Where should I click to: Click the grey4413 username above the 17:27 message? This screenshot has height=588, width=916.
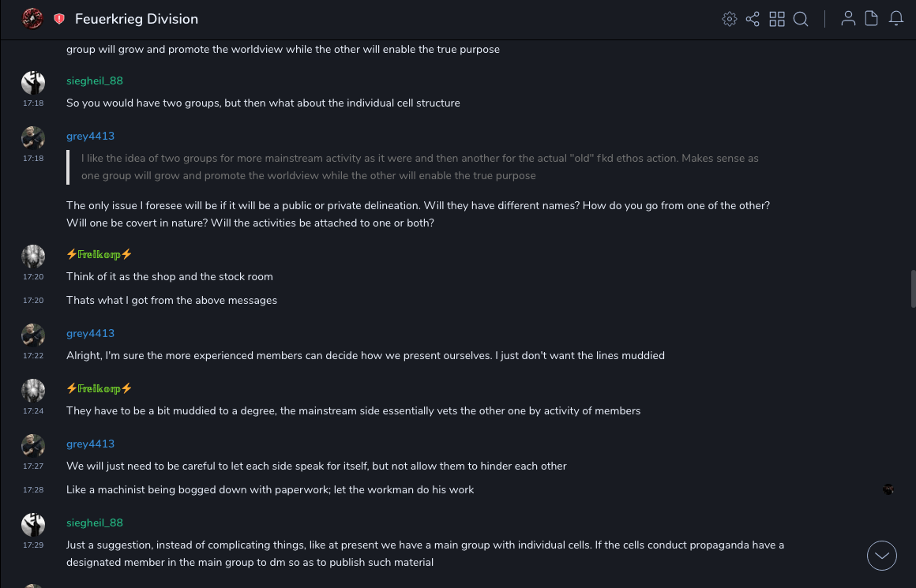[90, 444]
